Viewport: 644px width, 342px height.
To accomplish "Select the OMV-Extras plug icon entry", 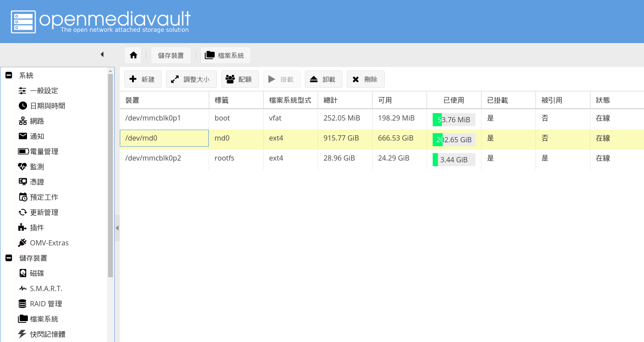I will pos(49,243).
